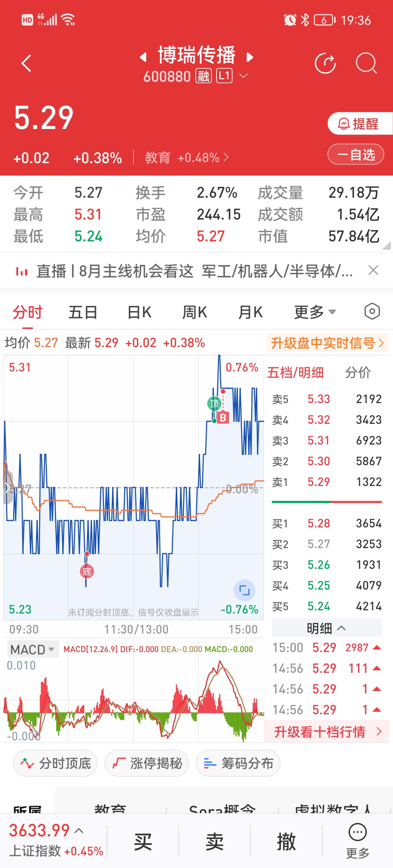Tap the buy/sell ratio bar
The image size is (393, 868).
pyautogui.click(x=327, y=502)
